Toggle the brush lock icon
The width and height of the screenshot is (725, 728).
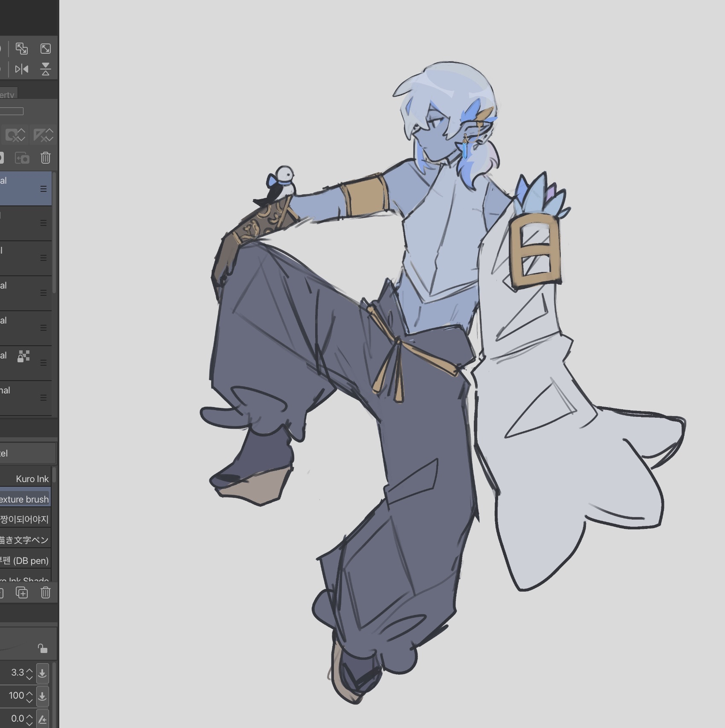coord(42,648)
